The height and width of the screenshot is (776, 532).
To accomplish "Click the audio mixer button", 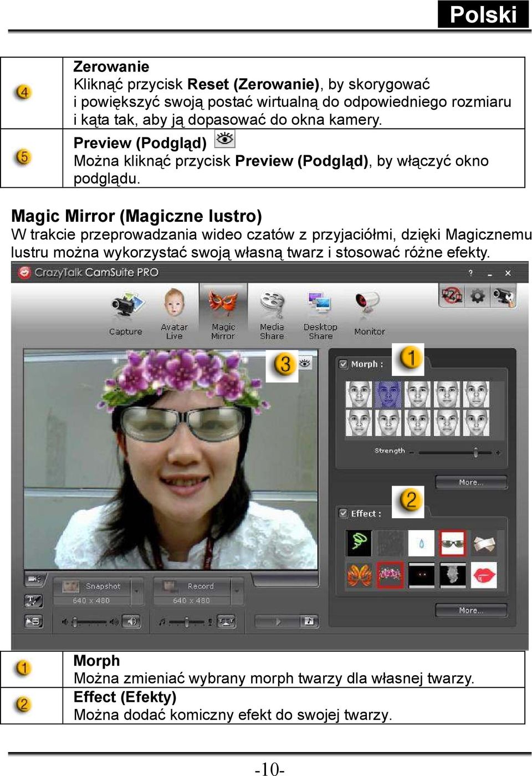I will click(226, 621).
